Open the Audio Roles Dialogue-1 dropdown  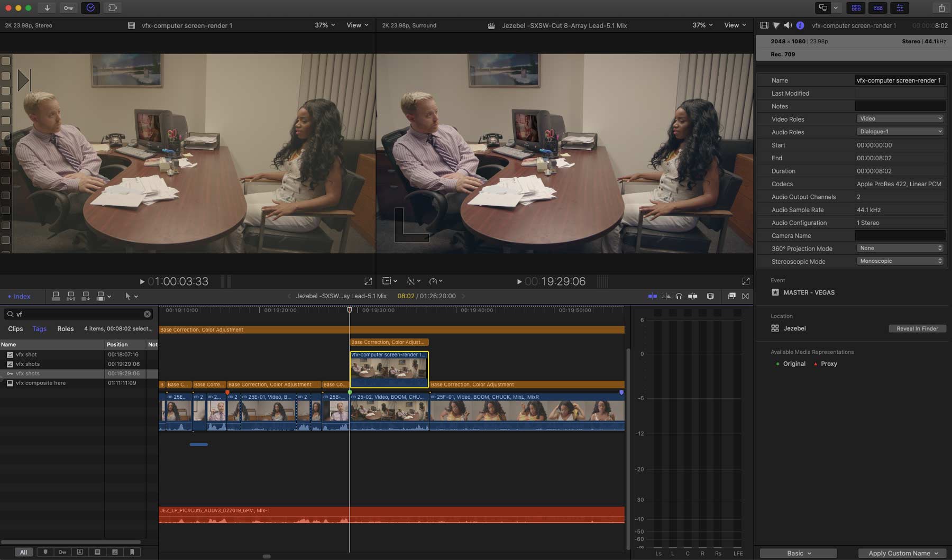click(x=900, y=131)
